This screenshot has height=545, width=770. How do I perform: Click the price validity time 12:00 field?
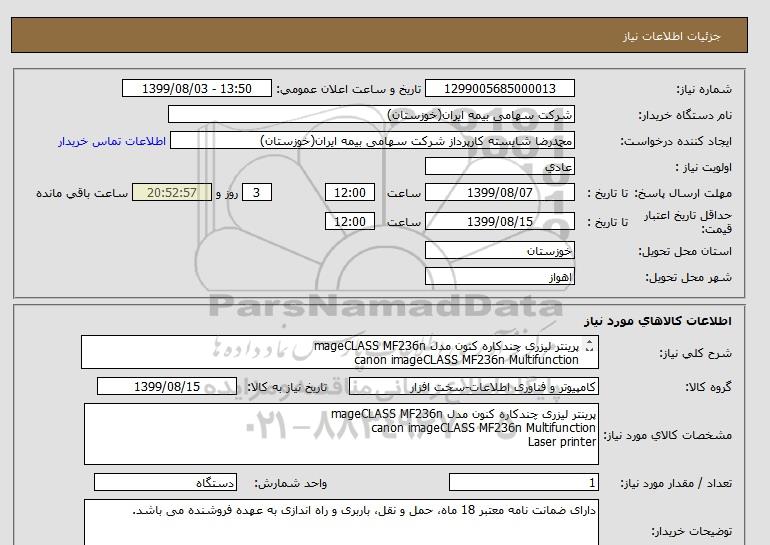350,221
